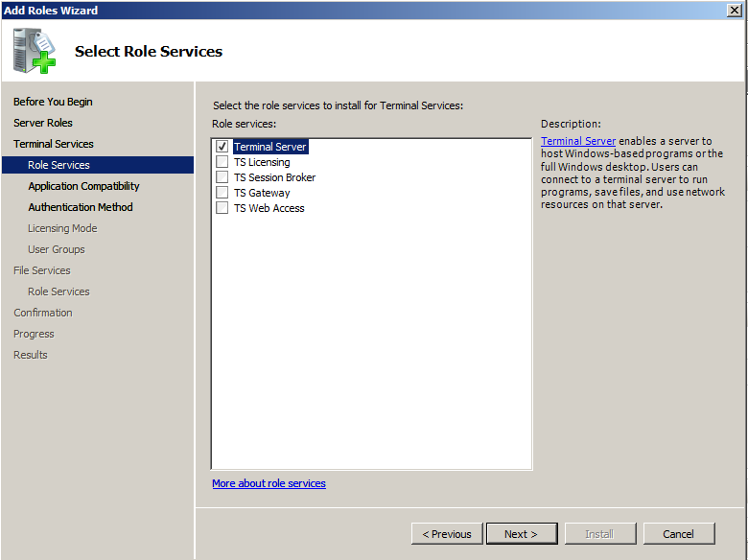Image resolution: width=748 pixels, height=560 pixels.
Task: Enable the TS Licensing checkbox
Action: coord(222,162)
